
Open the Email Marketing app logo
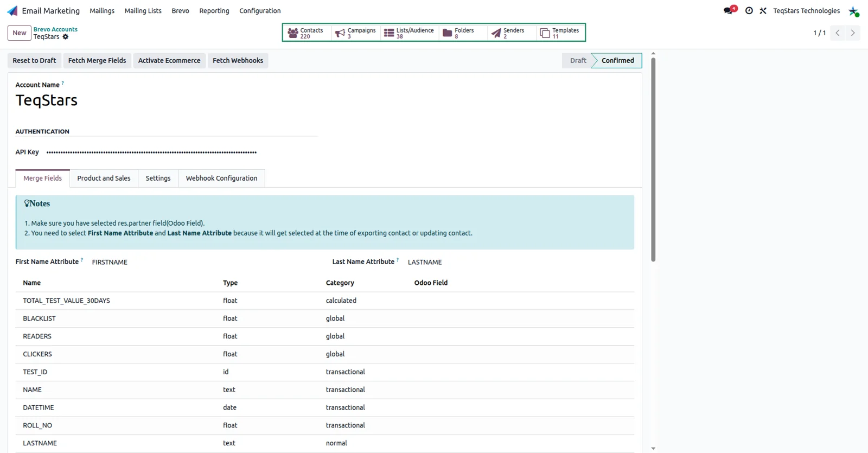[x=12, y=11]
